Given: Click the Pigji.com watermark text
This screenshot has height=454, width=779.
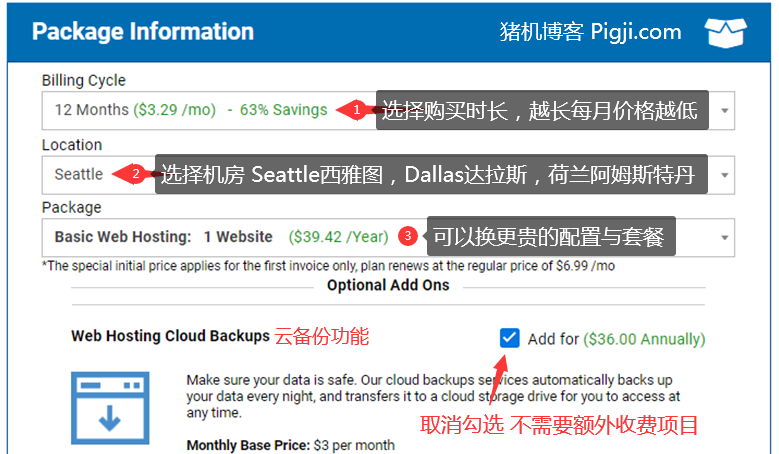Looking at the screenshot, I should point(590,32).
